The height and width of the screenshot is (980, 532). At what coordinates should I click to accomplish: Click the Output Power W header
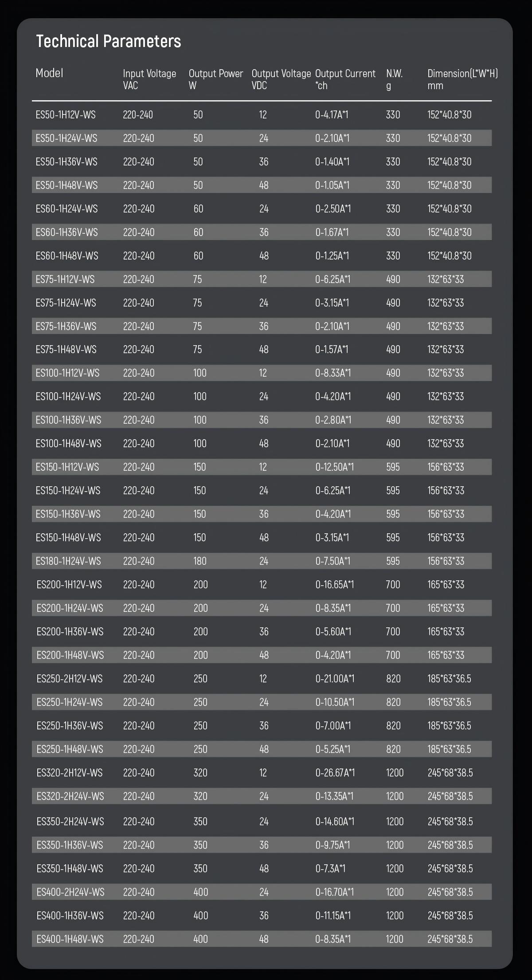coord(216,79)
